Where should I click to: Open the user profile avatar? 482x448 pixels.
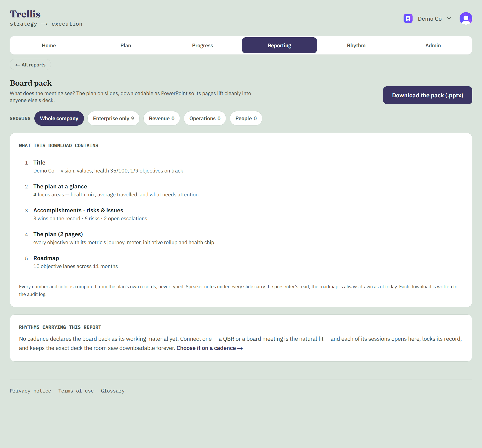[x=466, y=18]
